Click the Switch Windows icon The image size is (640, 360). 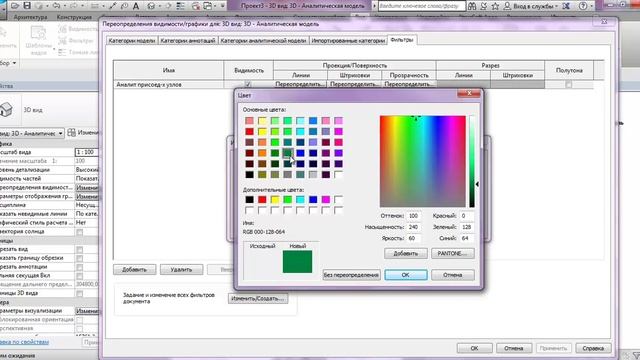[x=208, y=6]
